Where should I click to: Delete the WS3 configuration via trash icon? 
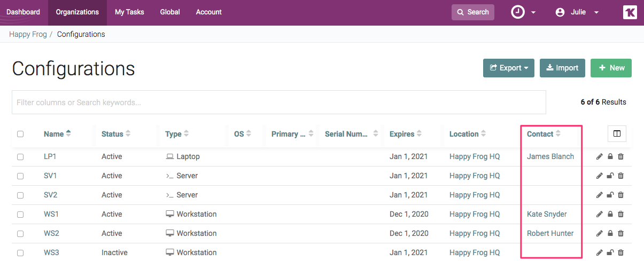pos(620,252)
